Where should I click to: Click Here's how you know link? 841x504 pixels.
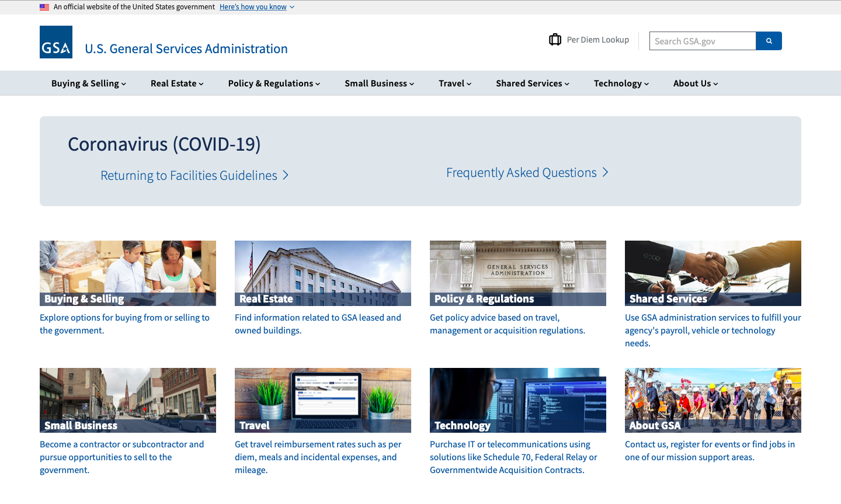253,7
